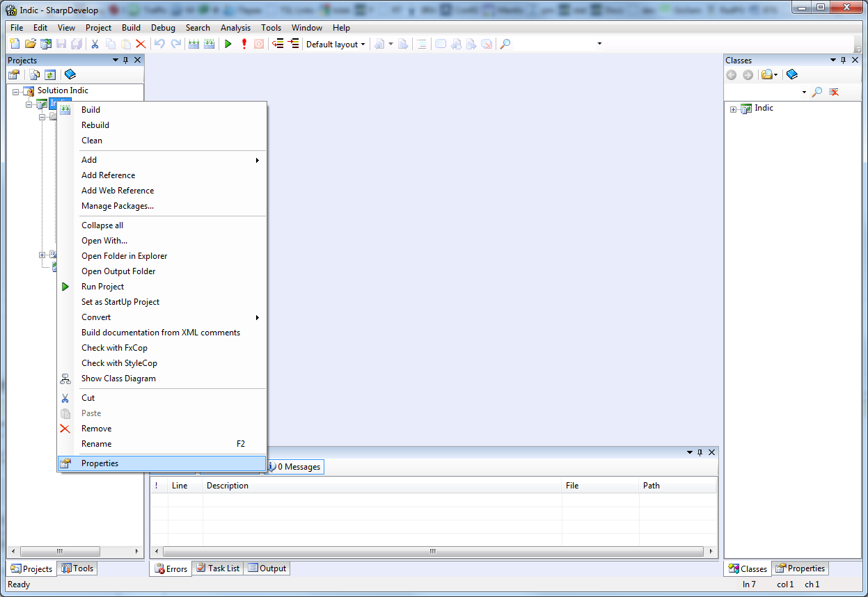Toggle auto-hide pin on Projects panel
Viewport: 868px width, 597px height.
(126, 61)
